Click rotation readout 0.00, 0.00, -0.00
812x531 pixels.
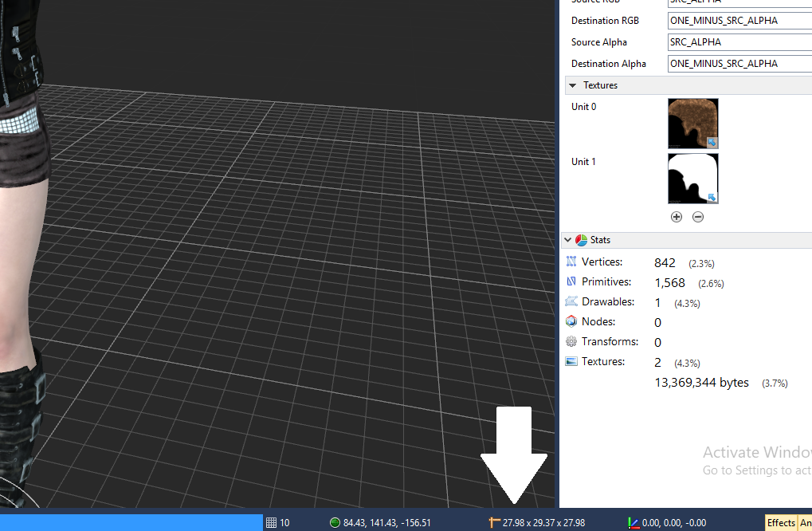click(674, 523)
